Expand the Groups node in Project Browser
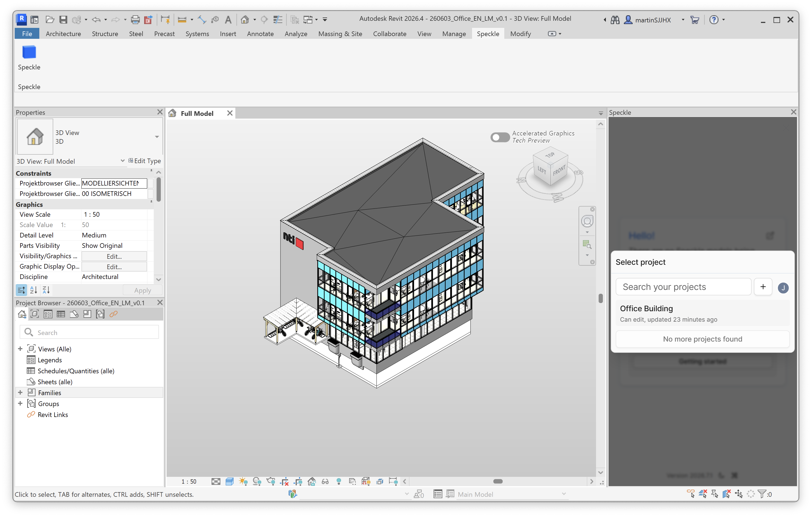The image size is (812, 517). pos(20,404)
